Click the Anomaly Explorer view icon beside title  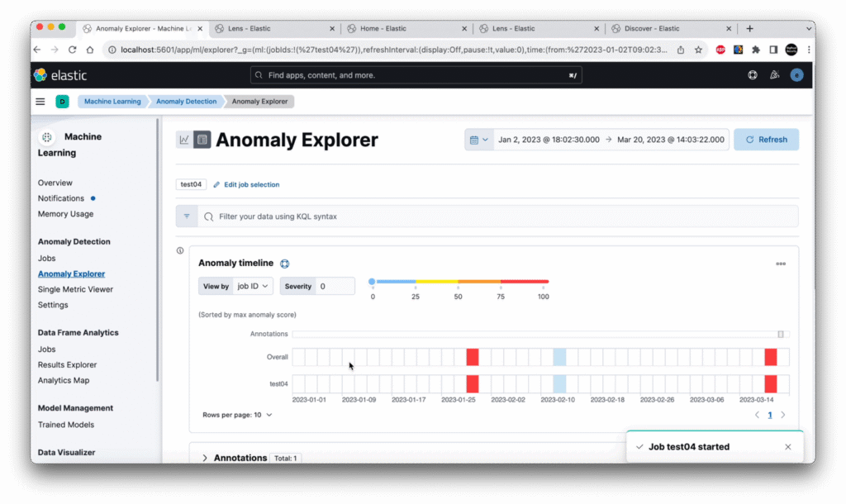pyautogui.click(x=202, y=140)
